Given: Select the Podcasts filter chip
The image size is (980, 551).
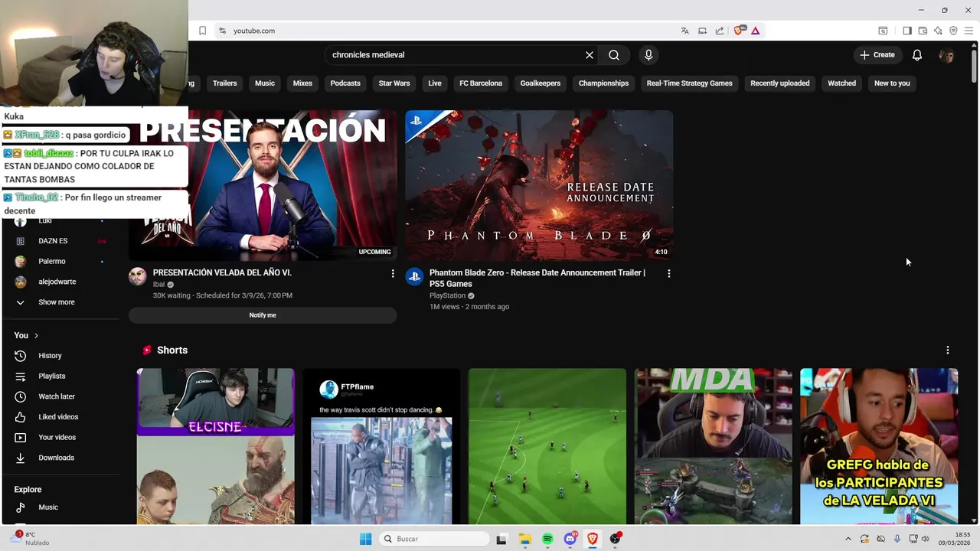Looking at the screenshot, I should (345, 83).
